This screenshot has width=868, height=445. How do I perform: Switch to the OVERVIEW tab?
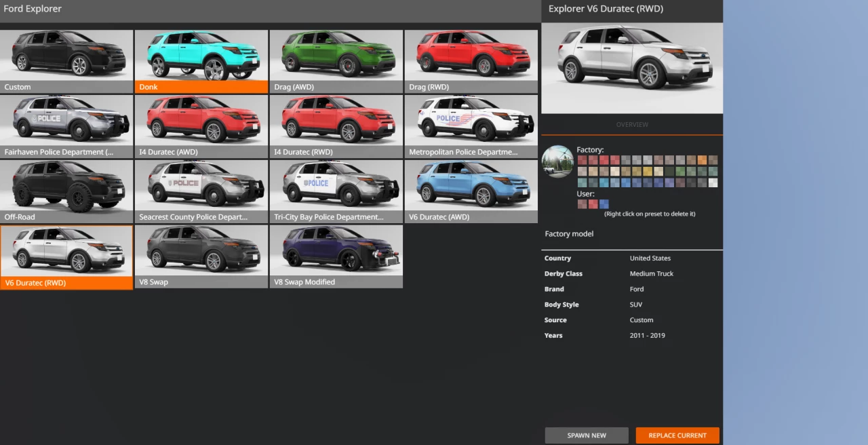click(x=631, y=124)
